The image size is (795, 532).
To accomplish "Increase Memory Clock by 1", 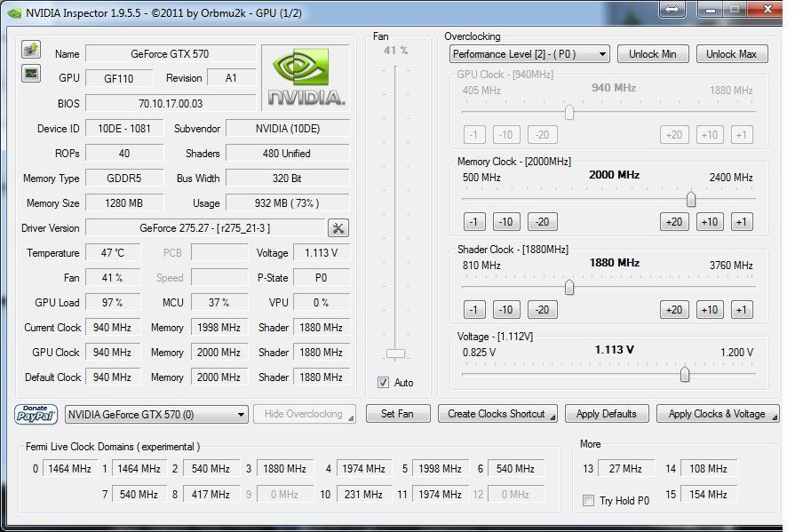I will [742, 222].
